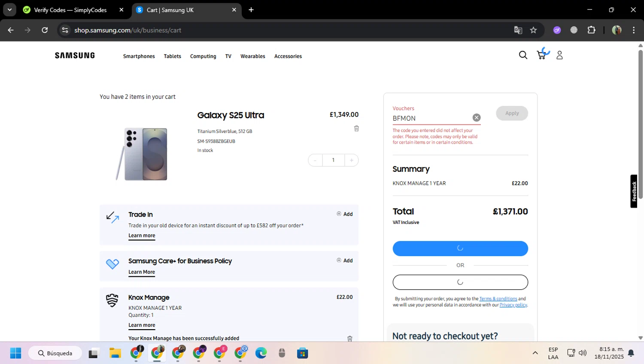Open the taskbar clock and date
Image resolution: width=644 pixels, height=364 pixels.
(x=609, y=353)
